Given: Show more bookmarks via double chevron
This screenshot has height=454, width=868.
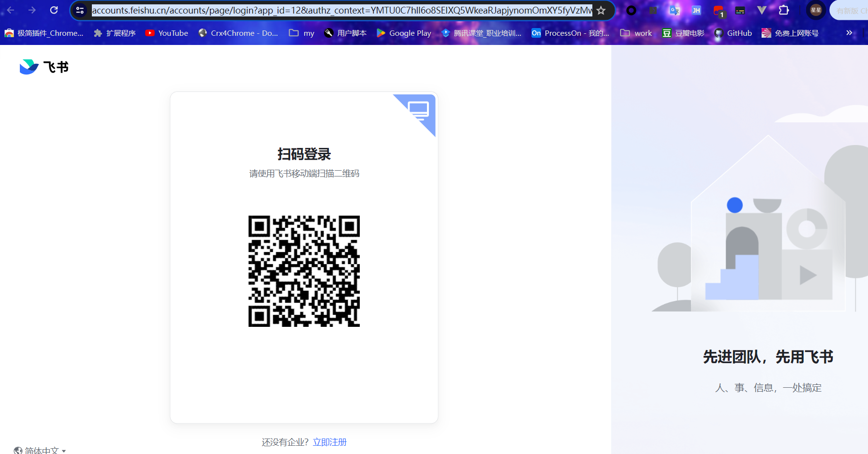Looking at the screenshot, I should coord(849,33).
